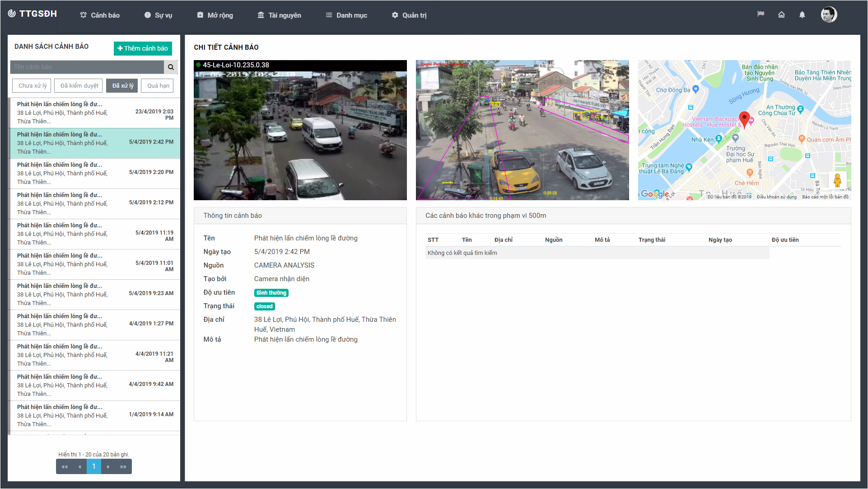Toggle the Chưa xử lý filter

(x=33, y=85)
